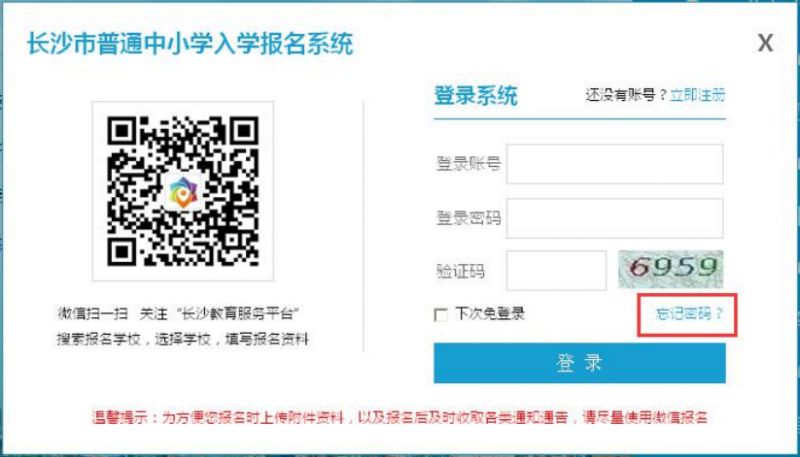
Task: Focus the 登录账号 input field
Action: [x=614, y=164]
